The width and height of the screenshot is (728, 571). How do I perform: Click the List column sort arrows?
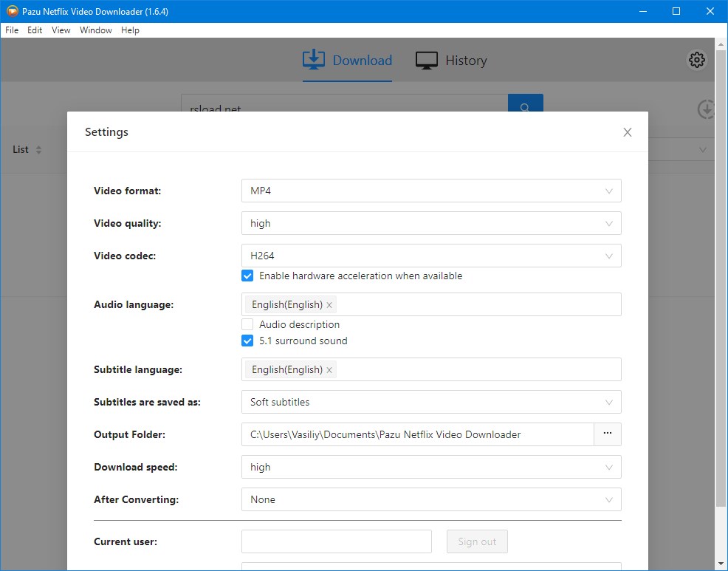(38, 150)
